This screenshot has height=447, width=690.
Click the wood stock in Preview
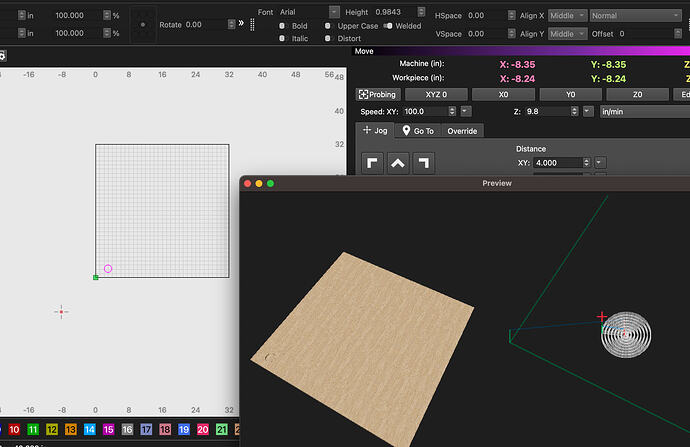pyautogui.click(x=363, y=348)
